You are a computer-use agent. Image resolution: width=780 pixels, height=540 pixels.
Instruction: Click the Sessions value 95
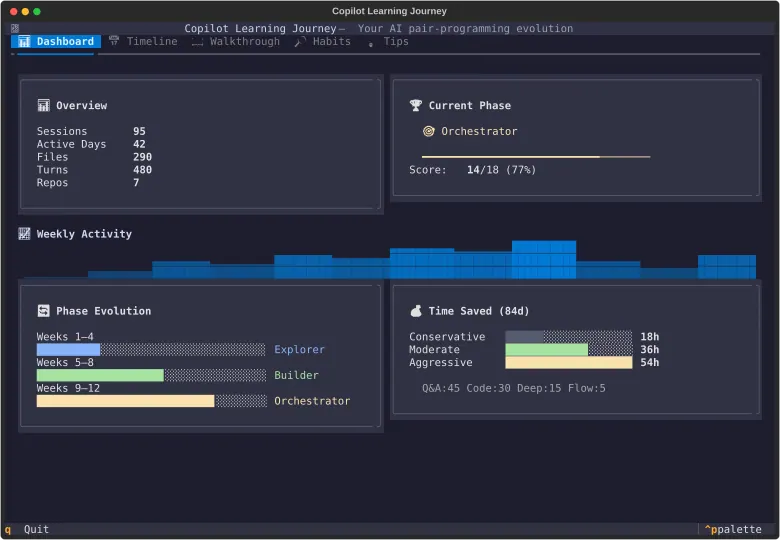tap(139, 131)
